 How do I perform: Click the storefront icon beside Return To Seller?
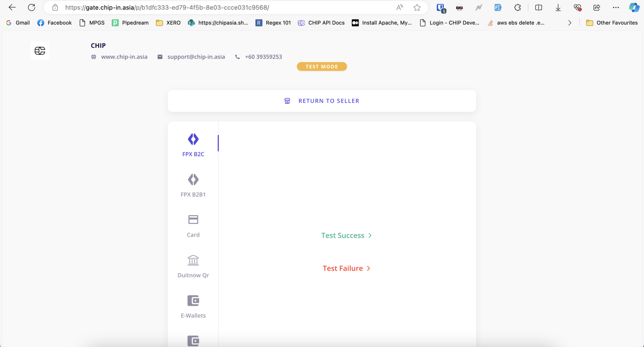[x=287, y=100]
